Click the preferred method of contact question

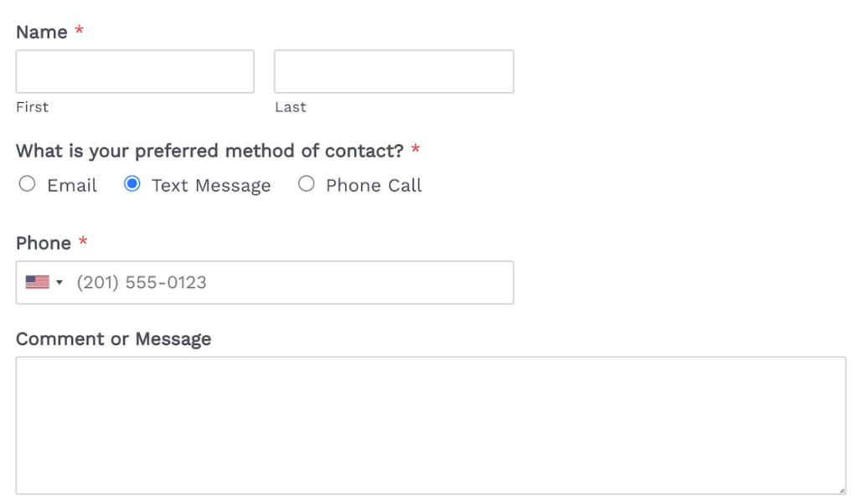pyautogui.click(x=209, y=151)
